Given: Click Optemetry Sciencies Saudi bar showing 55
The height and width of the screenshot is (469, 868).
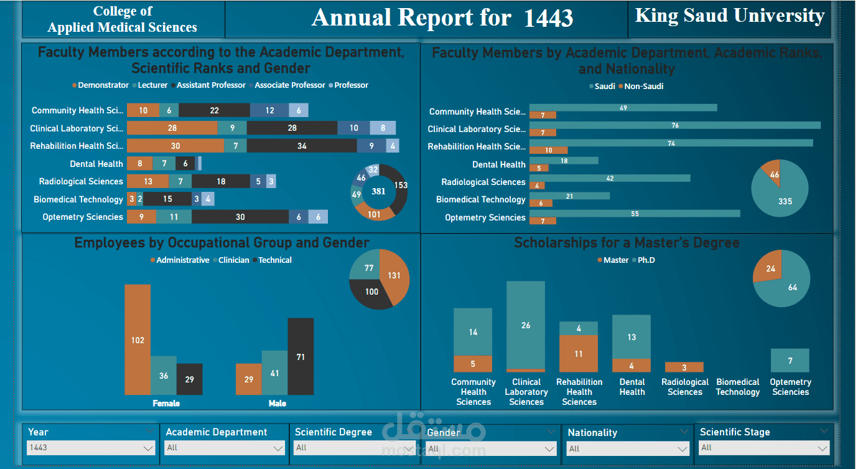Looking at the screenshot, I should tap(635, 214).
